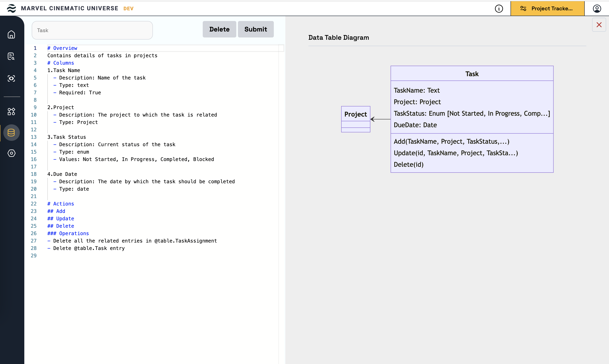The width and height of the screenshot is (609, 364).
Task: Click the TaskStatus Enum row in diagram
Action: point(472,113)
